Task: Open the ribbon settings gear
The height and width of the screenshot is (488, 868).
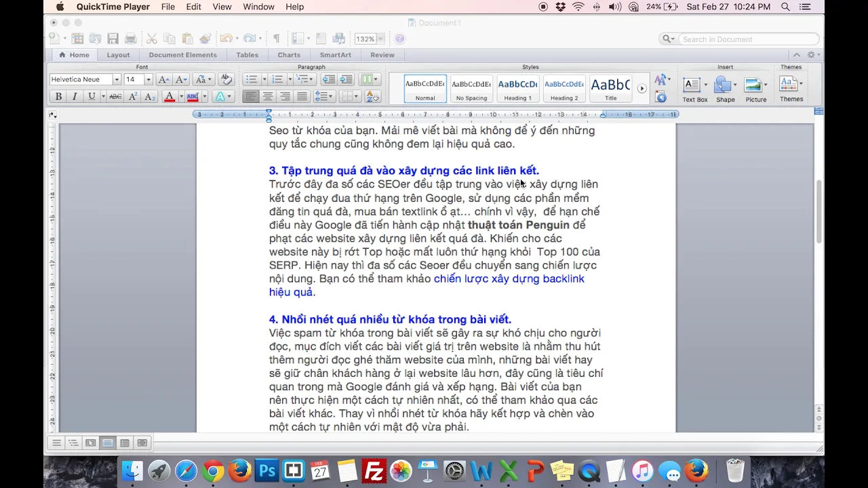Action: pos(811,55)
